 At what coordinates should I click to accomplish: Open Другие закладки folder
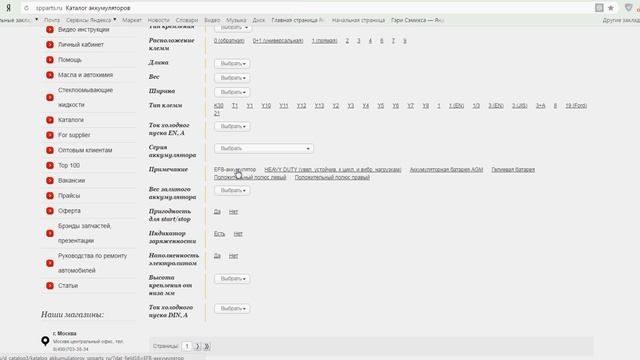tap(621, 20)
